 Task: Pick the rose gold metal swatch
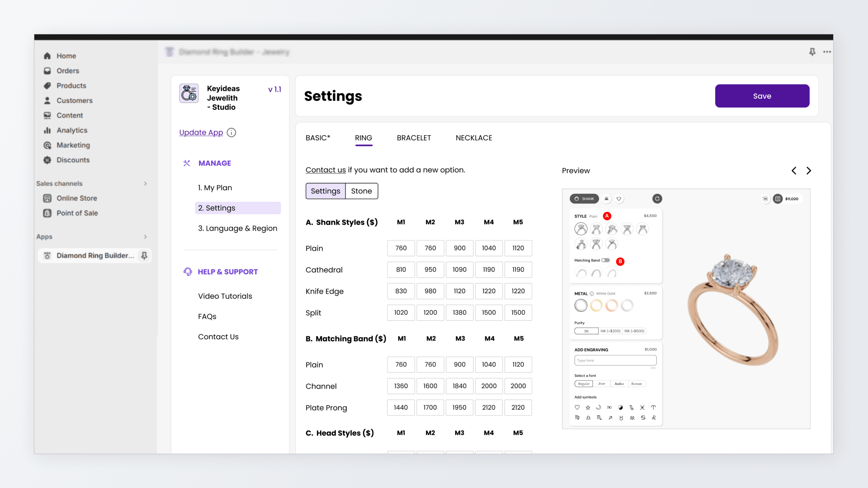[612, 306]
